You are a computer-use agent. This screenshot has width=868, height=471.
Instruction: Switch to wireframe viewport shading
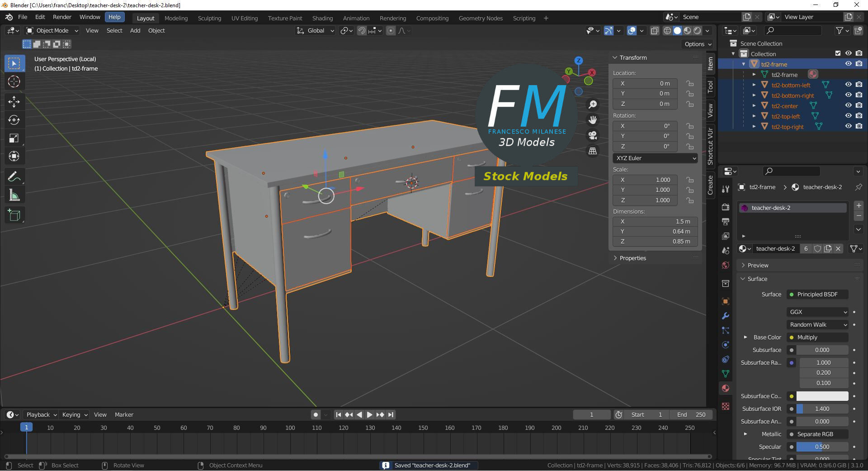[667, 31]
